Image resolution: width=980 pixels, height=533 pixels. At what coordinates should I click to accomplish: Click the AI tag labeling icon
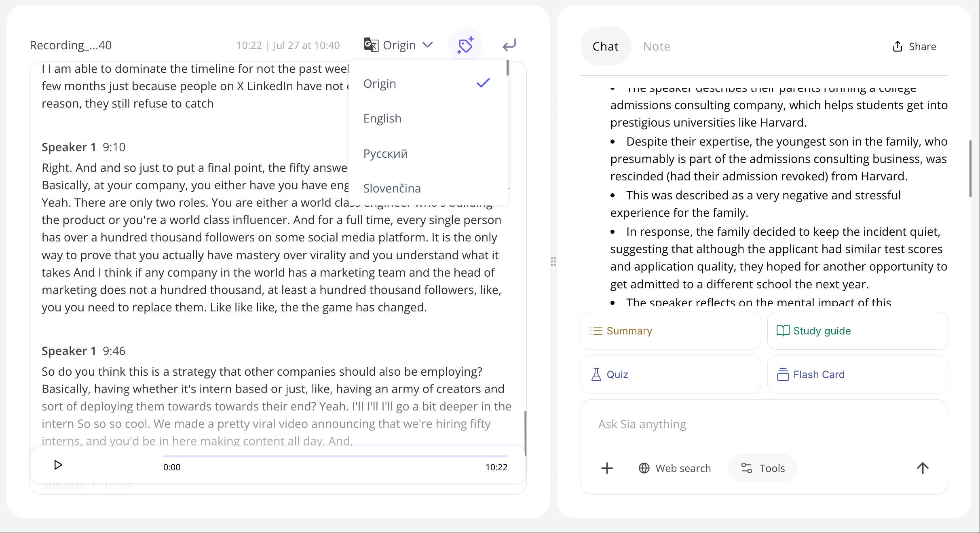465,45
